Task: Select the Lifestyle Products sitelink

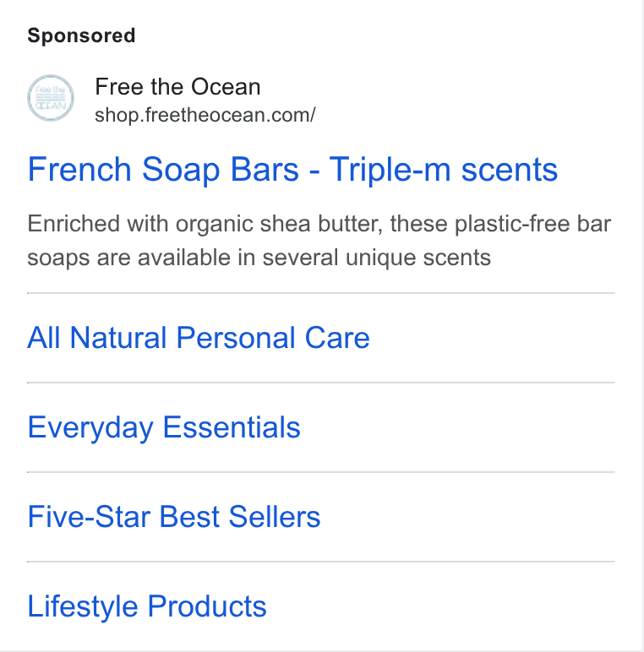Action: [147, 606]
